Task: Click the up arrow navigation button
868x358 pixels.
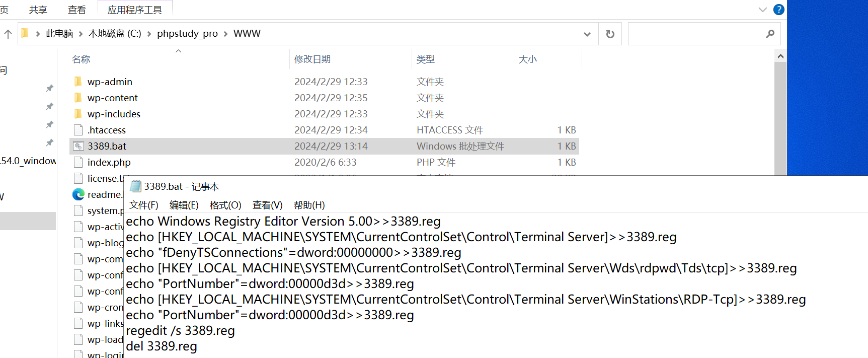Action: pos(8,34)
